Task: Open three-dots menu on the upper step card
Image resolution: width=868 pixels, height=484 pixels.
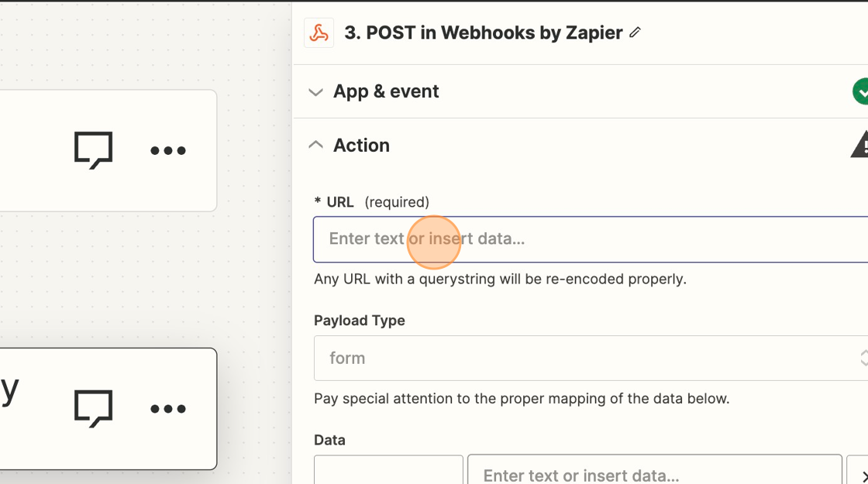Action: point(167,150)
